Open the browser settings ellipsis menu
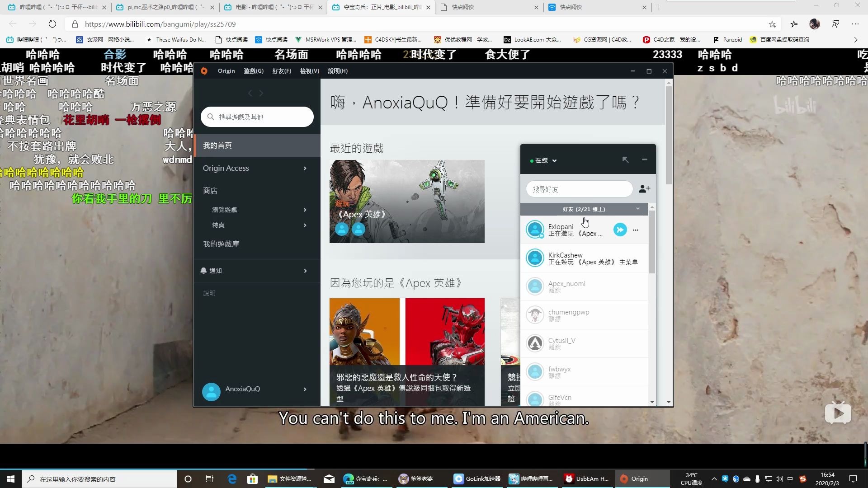This screenshot has width=868, height=488. [x=855, y=24]
